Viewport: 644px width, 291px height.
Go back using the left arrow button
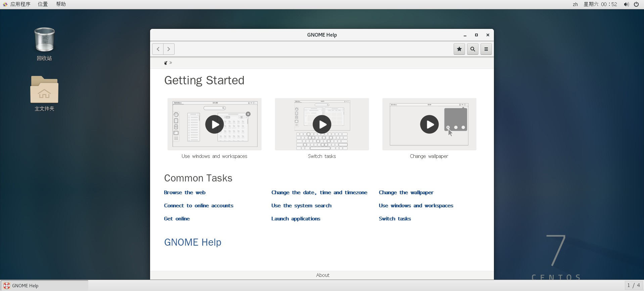[x=158, y=49]
